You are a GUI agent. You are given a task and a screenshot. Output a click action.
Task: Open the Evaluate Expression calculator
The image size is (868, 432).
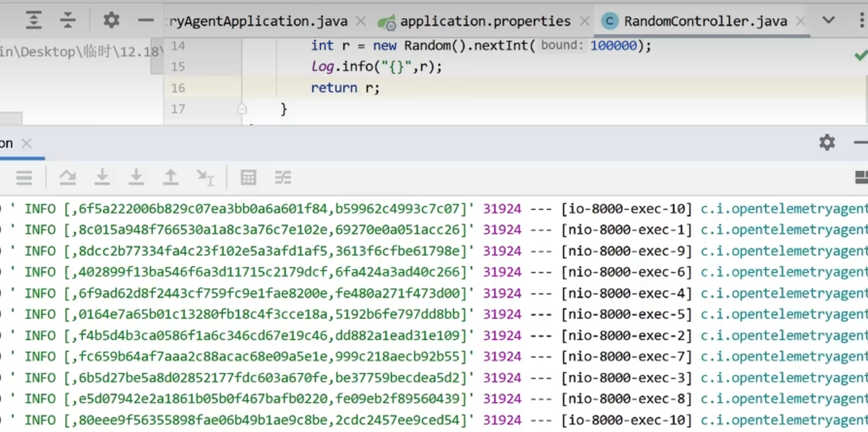tap(248, 177)
